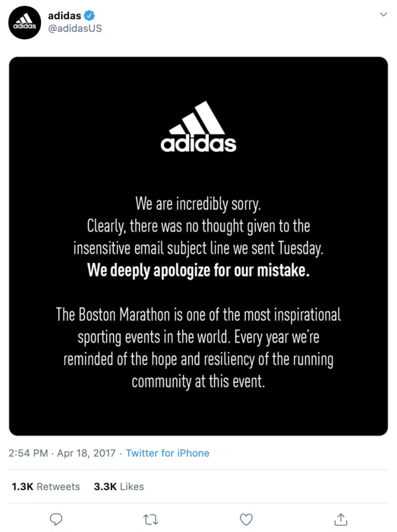Open the adidas display name
The height and width of the screenshot is (532, 397).
pos(64,16)
